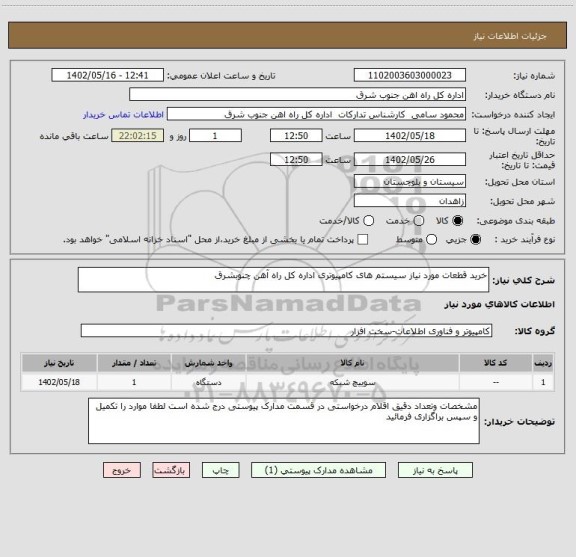The width and height of the screenshot is (576, 557).
Task: Click the ساعت باقی مانده label
Action: coord(74,136)
